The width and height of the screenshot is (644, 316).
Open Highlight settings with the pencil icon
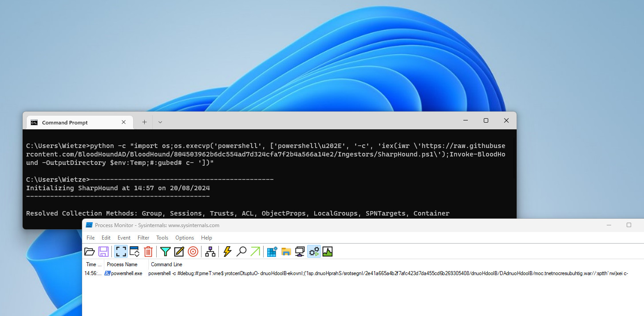click(x=179, y=252)
